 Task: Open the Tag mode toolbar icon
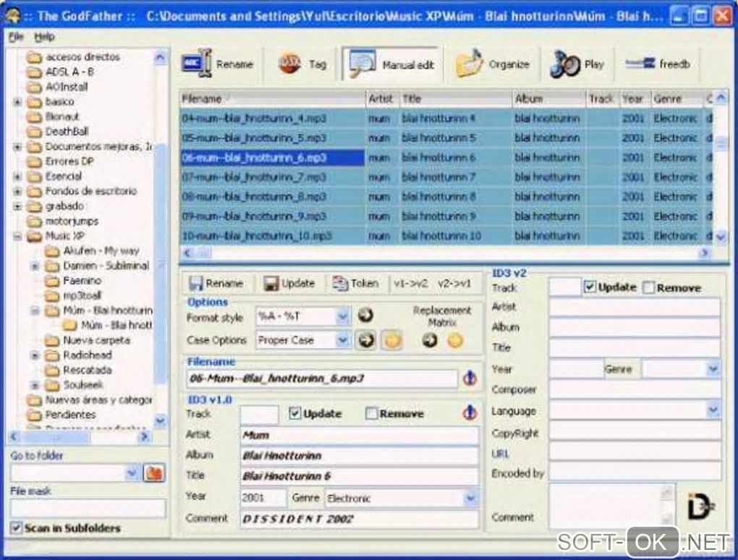[x=302, y=64]
